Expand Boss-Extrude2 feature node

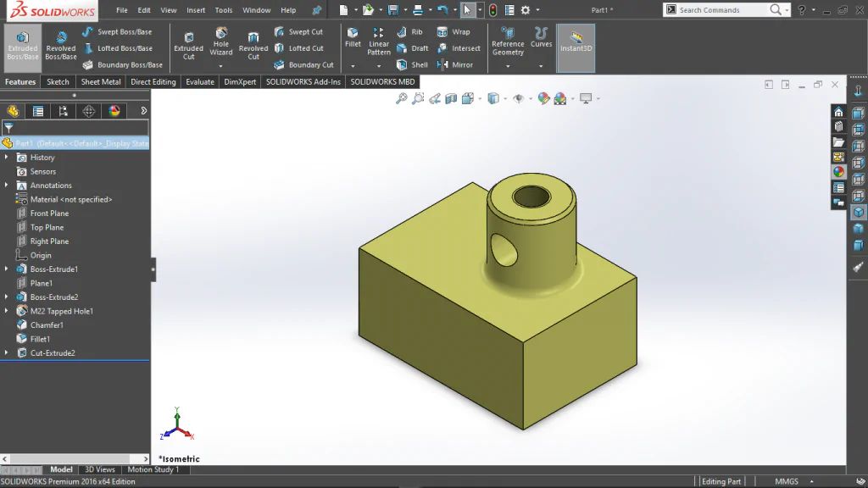6,297
